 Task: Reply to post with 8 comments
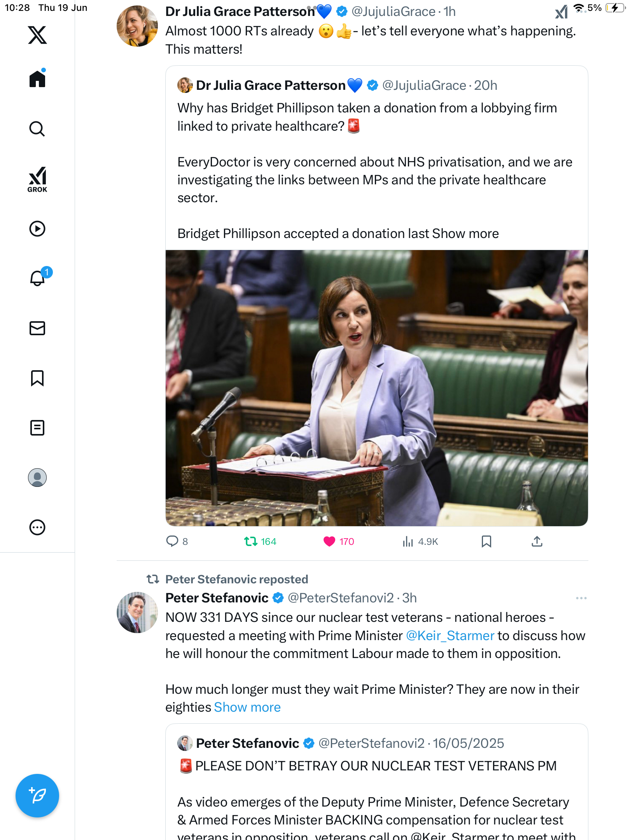(177, 541)
